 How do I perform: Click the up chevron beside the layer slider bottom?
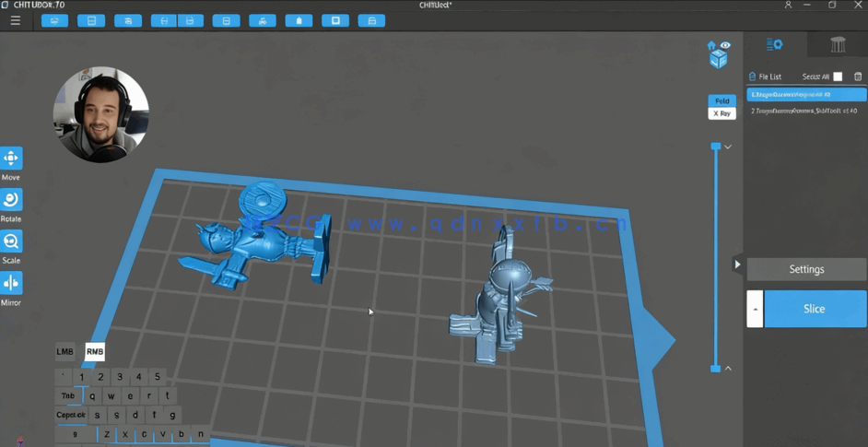(728, 369)
